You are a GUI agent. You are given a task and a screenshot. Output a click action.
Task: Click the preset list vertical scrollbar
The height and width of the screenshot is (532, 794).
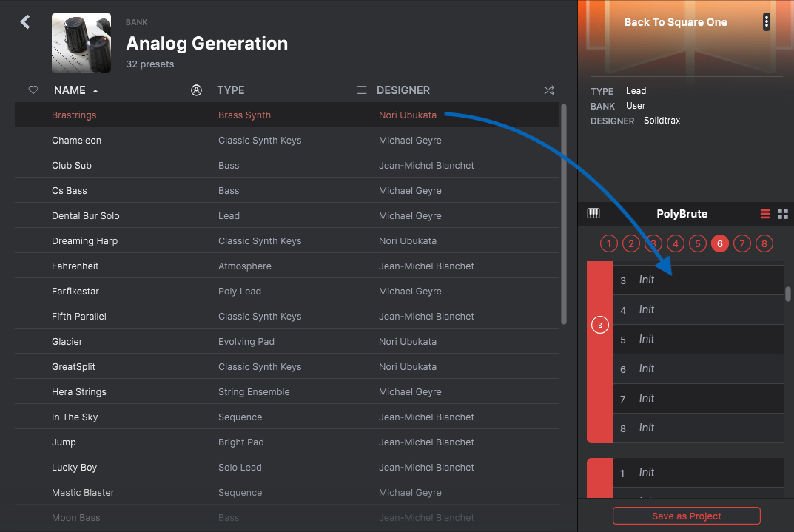(x=564, y=214)
